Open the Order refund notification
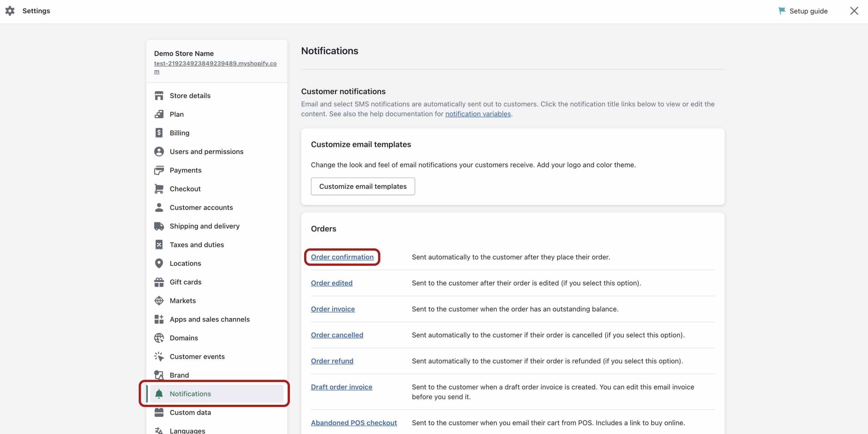This screenshot has width=868, height=434. [x=332, y=361]
